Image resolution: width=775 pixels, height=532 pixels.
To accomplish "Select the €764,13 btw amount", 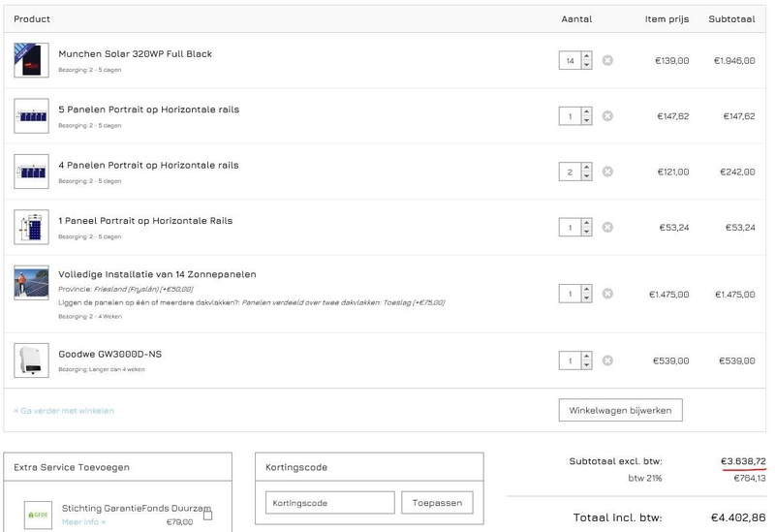I will pyautogui.click(x=749, y=478).
